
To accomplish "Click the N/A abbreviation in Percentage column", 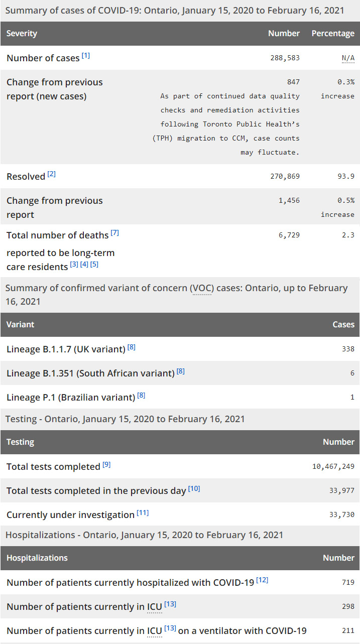I will (348, 58).
